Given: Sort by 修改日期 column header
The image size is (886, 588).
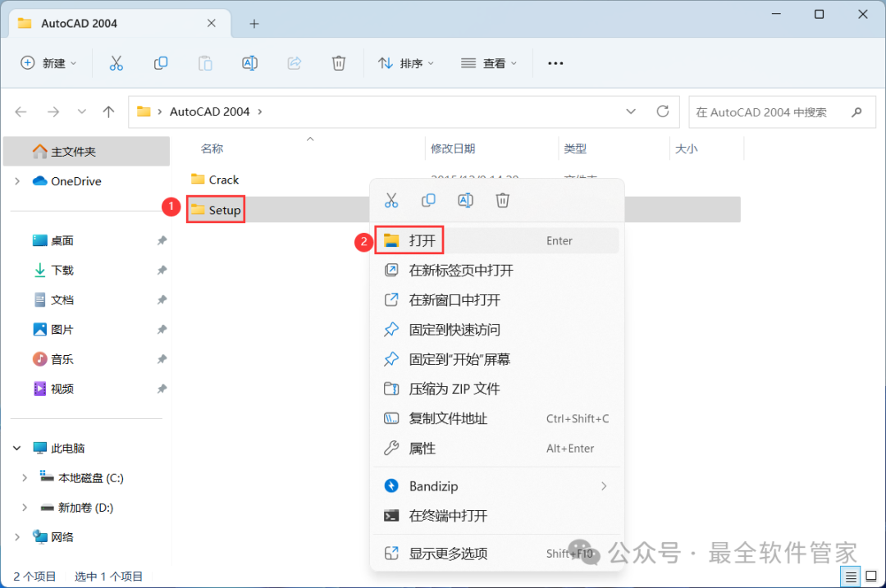Looking at the screenshot, I should [x=453, y=148].
